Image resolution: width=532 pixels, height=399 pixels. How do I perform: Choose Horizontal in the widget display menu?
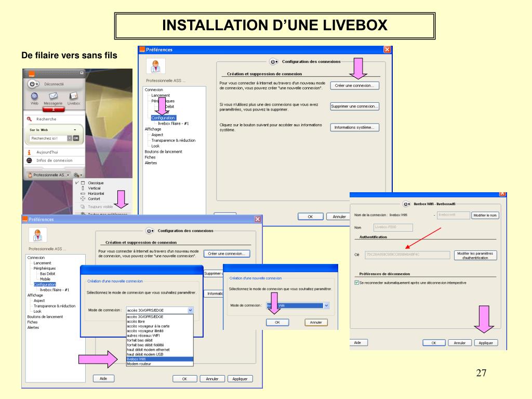pos(96,193)
